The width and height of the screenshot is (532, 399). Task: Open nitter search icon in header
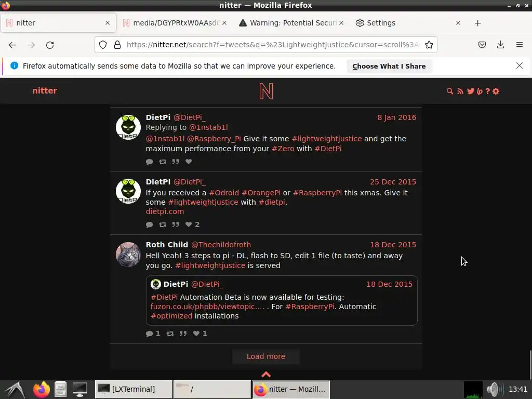450,91
